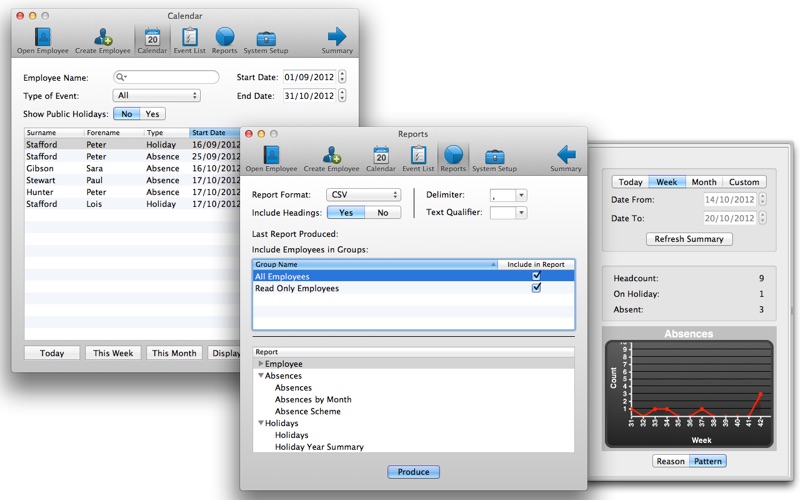The image size is (800, 500).
Task: Uncheck All Employees include in report
Action: click(x=536, y=276)
